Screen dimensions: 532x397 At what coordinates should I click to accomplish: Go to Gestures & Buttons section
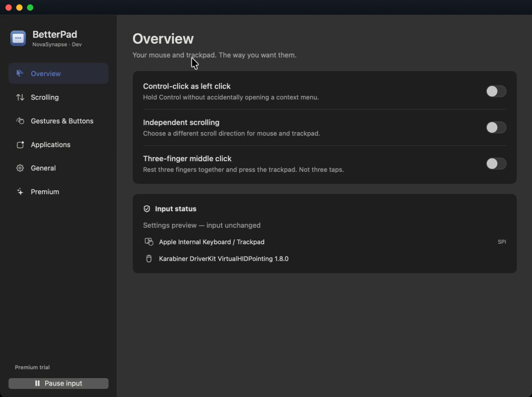[x=59, y=121]
